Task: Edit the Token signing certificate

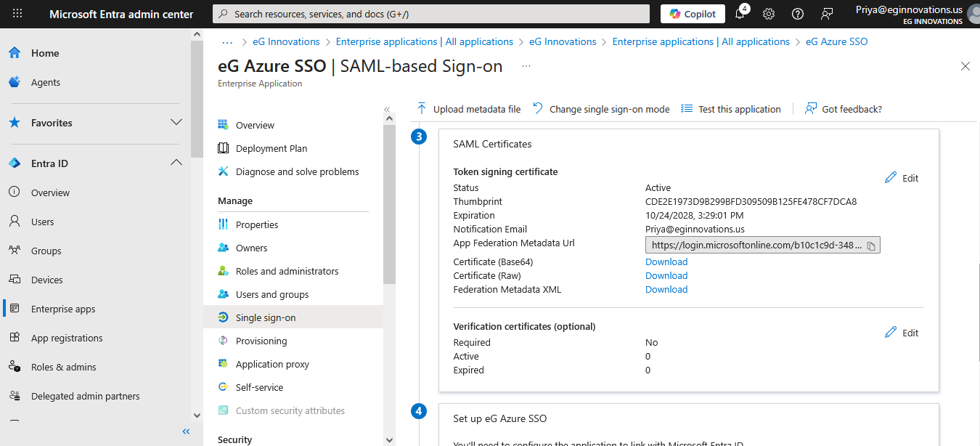Action: (902, 178)
